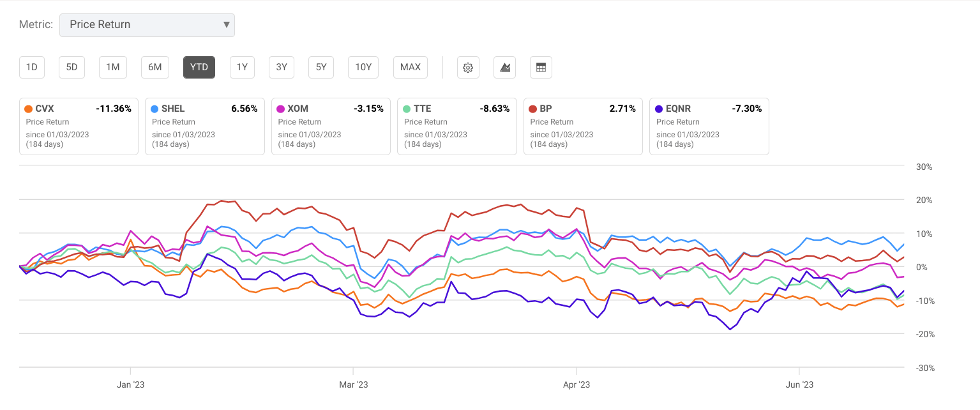Viewport: 980px width, 410px height.
Task: Choose the 5Y time range
Action: (x=321, y=67)
